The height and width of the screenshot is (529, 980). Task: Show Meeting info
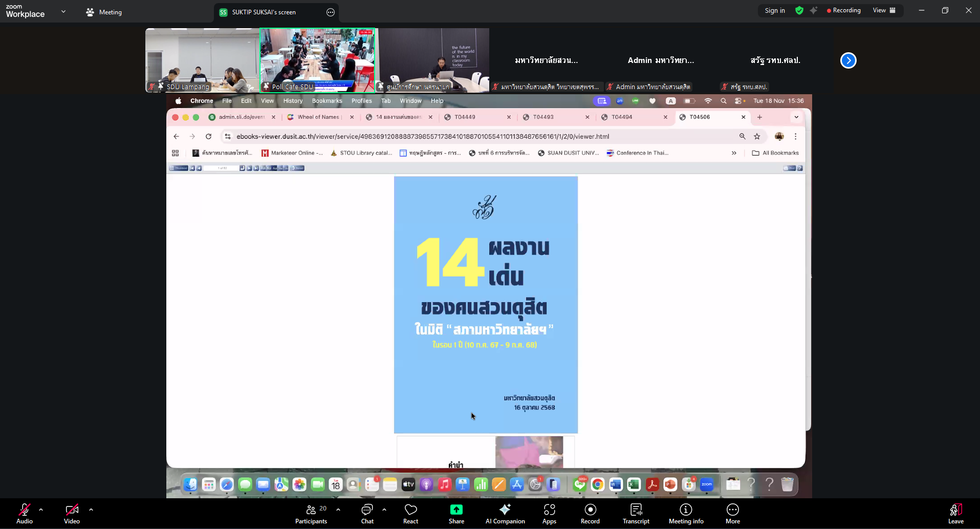pos(686,514)
